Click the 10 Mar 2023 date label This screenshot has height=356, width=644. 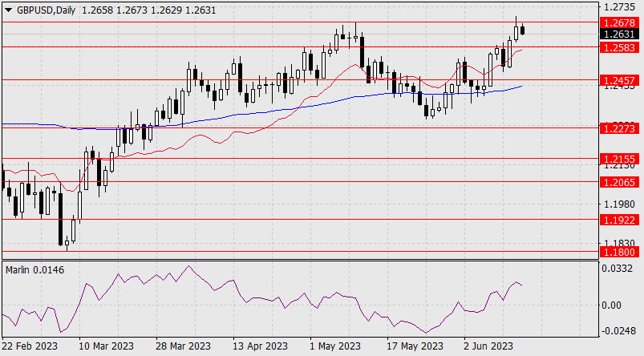click(x=107, y=346)
